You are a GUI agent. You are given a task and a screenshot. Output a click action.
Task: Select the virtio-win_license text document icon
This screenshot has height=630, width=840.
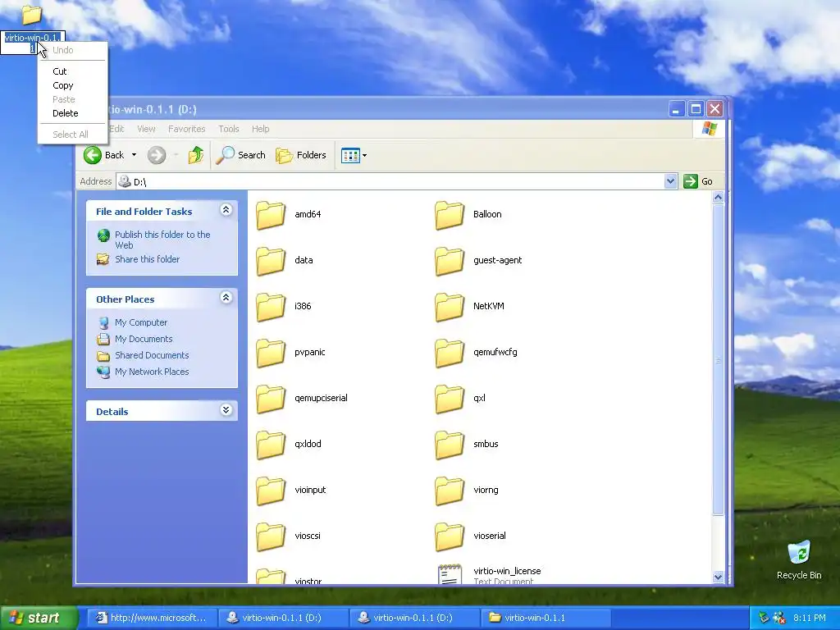coord(450,574)
